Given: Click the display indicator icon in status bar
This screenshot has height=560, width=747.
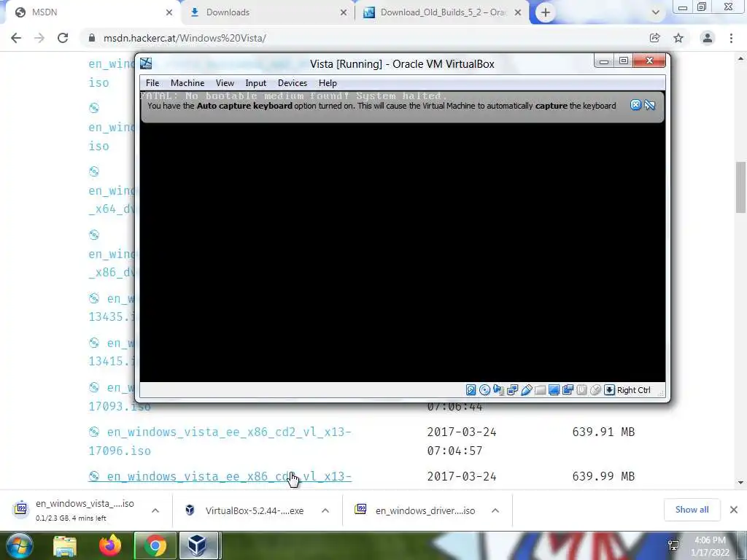Looking at the screenshot, I should pyautogui.click(x=554, y=390).
